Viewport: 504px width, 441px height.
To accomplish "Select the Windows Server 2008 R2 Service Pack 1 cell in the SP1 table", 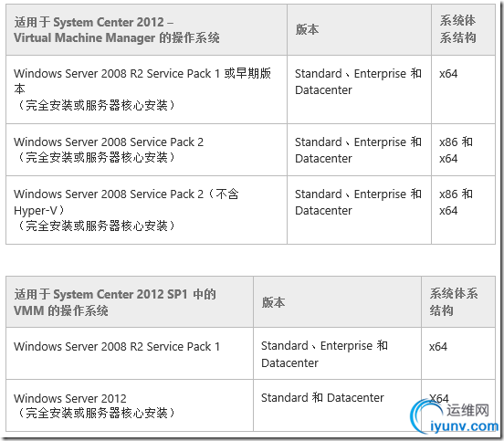I will click(130, 353).
